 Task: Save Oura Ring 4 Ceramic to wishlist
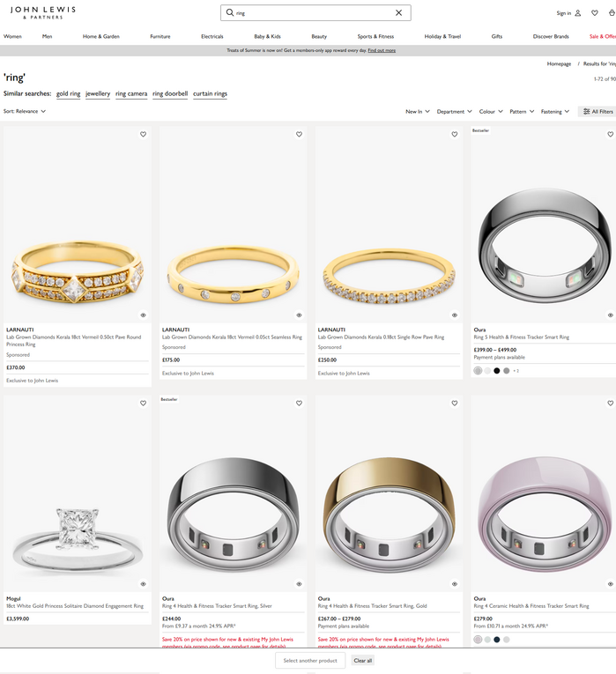(x=611, y=404)
